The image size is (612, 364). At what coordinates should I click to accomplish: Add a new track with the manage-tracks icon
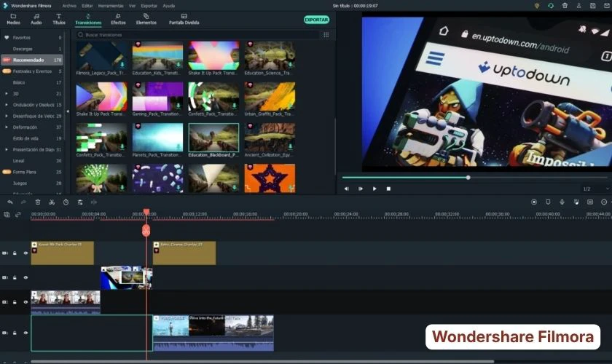[7, 215]
